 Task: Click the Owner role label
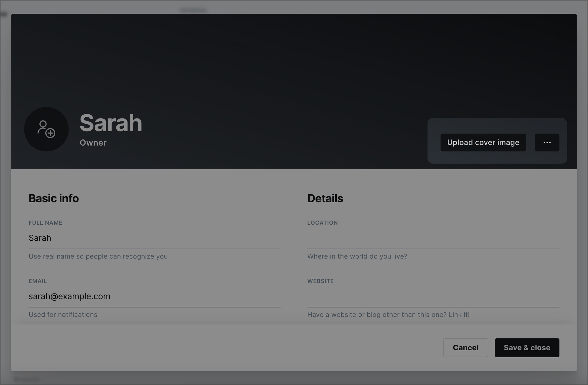pyautogui.click(x=93, y=143)
